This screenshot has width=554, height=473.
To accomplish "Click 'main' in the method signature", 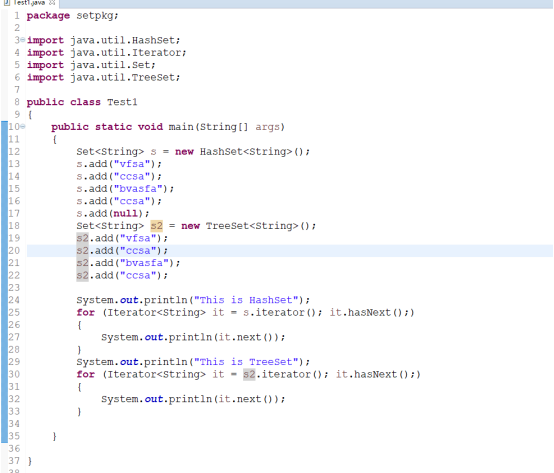I will coord(181,127).
